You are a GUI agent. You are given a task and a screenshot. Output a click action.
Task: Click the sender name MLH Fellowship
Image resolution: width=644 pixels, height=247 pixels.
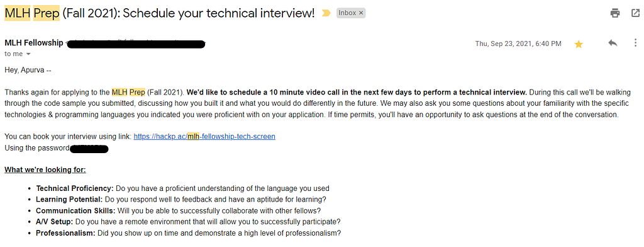(x=34, y=43)
